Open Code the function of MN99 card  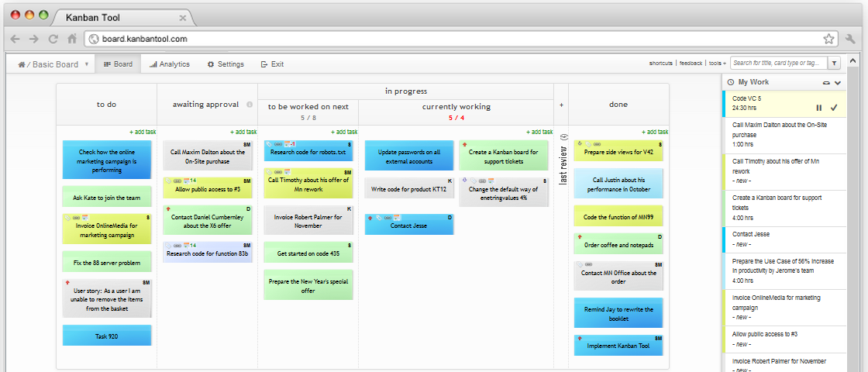tap(618, 216)
